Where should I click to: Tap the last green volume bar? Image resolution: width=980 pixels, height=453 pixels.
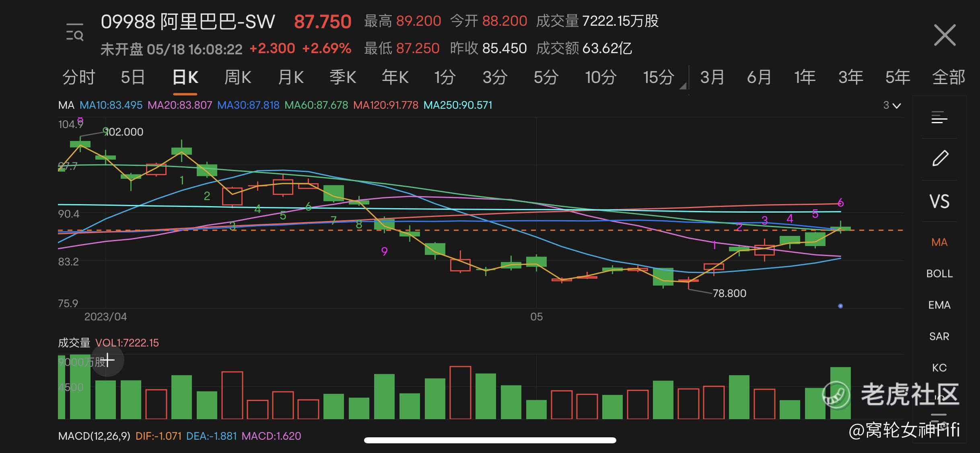click(x=840, y=393)
